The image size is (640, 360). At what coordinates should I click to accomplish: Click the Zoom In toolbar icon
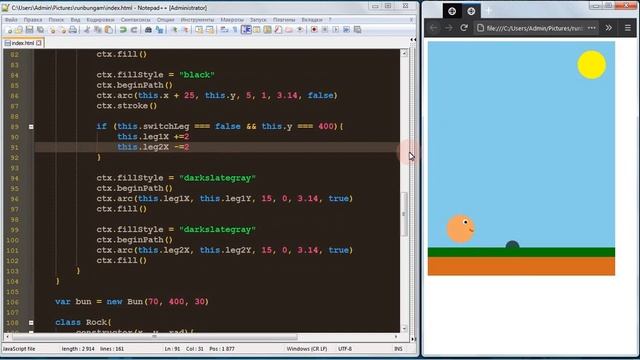pyautogui.click(x=174, y=29)
